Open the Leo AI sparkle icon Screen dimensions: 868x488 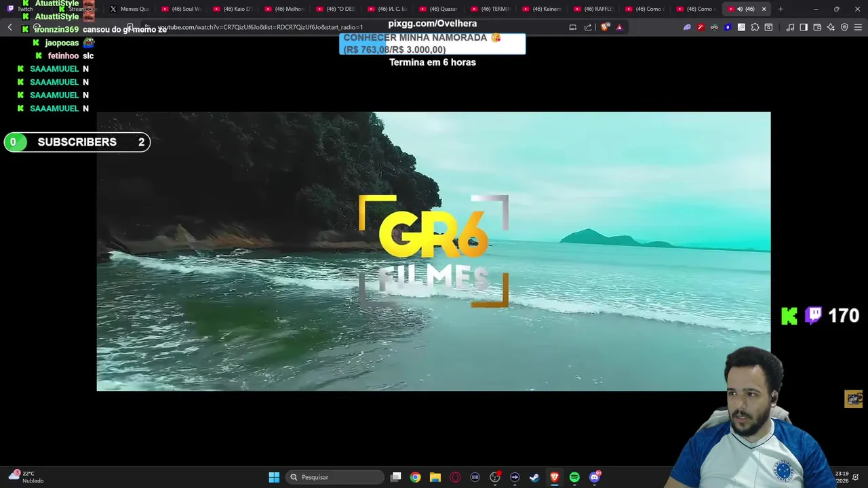(x=831, y=27)
